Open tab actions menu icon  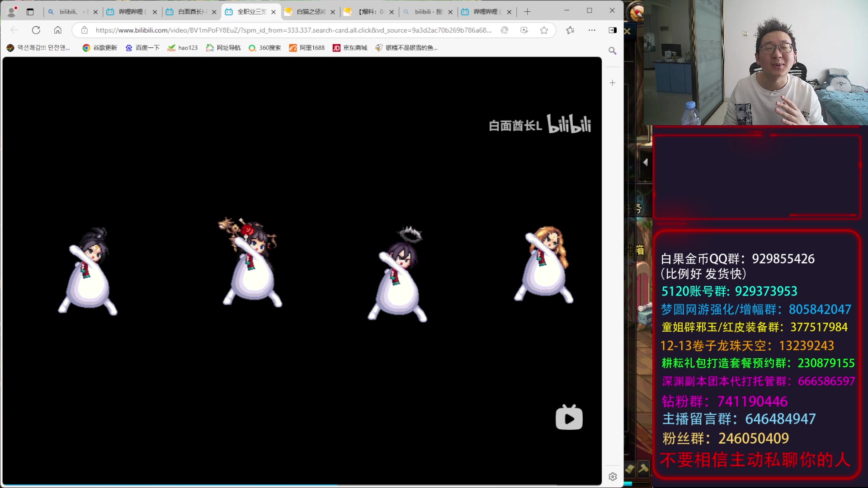[x=30, y=12]
